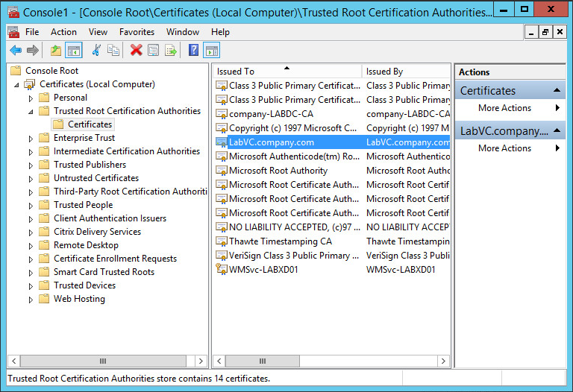
Task: Select Trusted Devices in the tree
Action: pyautogui.click(x=85, y=285)
